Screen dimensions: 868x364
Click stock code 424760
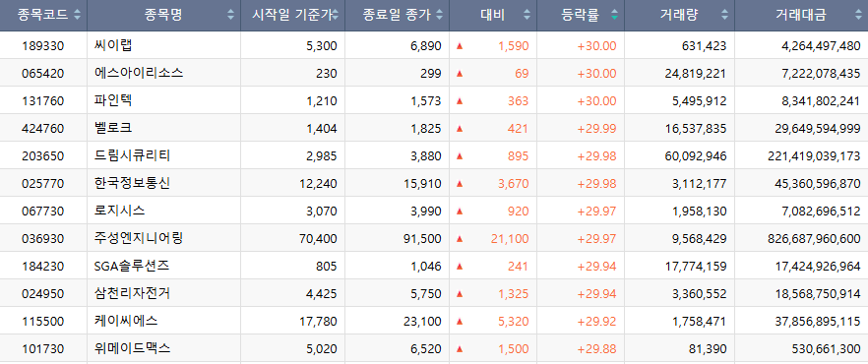[43, 129]
